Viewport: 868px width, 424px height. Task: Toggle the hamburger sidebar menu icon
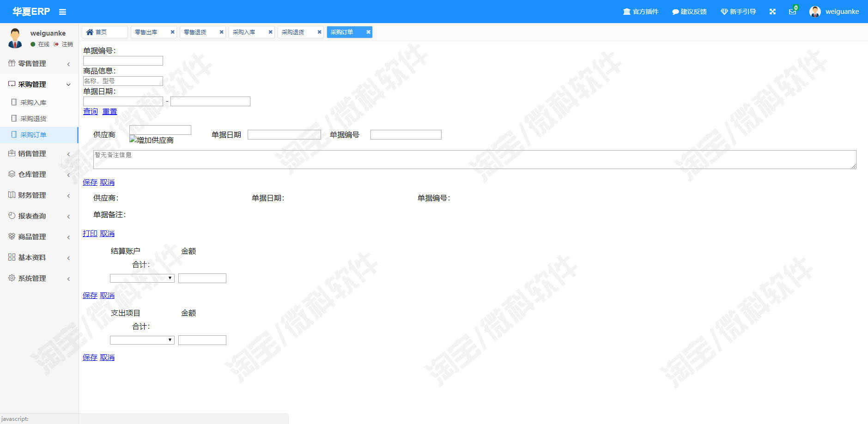[62, 12]
